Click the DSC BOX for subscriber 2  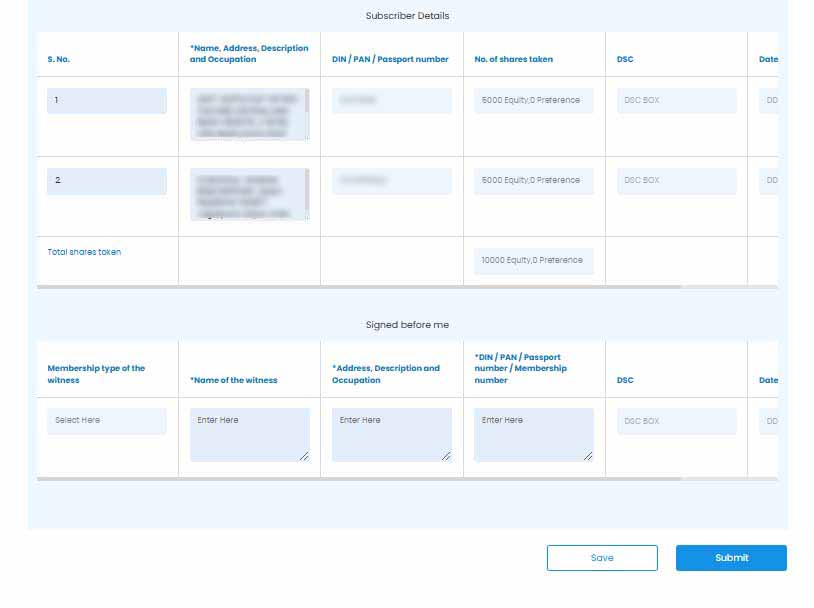pyautogui.click(x=676, y=181)
